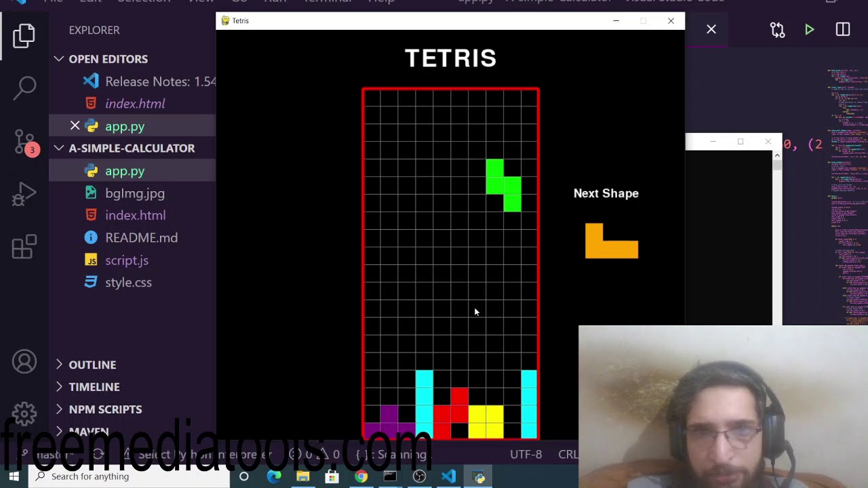Maximize the small console window behind Tetris
Viewport: 868px width, 488px height.
[x=741, y=141]
